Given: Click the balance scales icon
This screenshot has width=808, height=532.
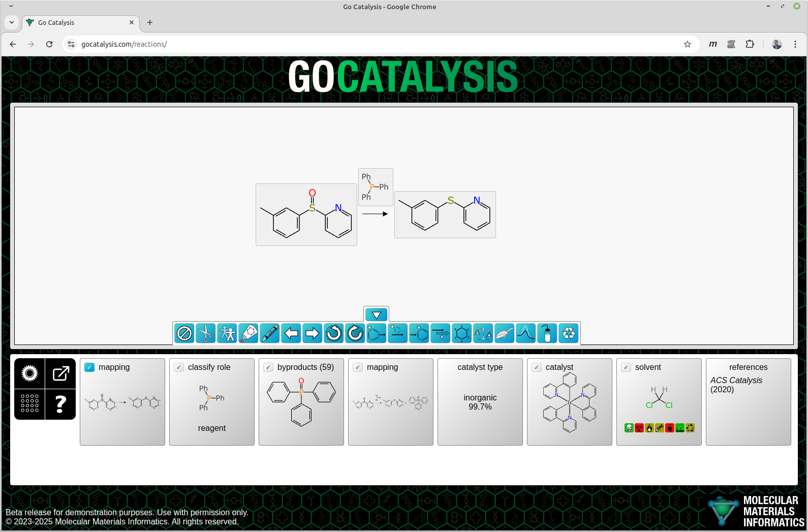Looking at the screenshot, I should (x=483, y=333).
